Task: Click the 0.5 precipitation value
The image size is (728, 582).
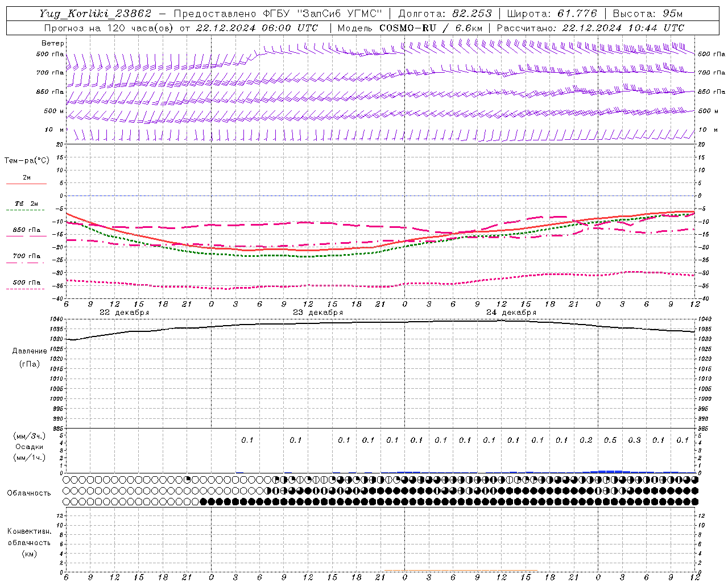Action: 610,440
